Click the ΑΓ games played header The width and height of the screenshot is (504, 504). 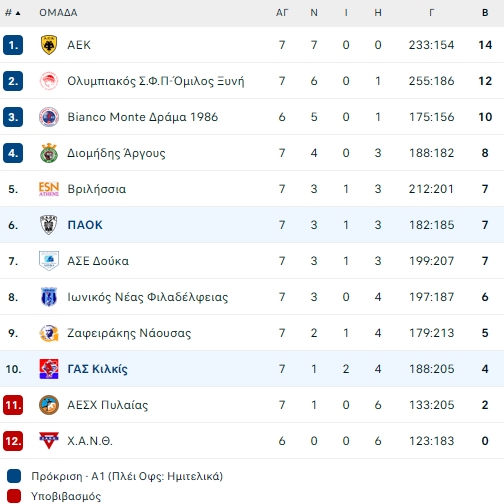click(282, 13)
